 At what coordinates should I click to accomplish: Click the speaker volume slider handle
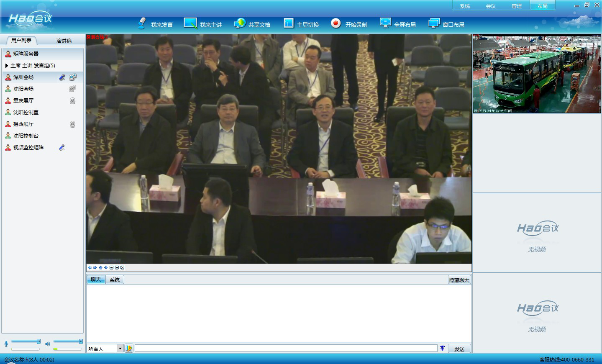click(x=81, y=341)
